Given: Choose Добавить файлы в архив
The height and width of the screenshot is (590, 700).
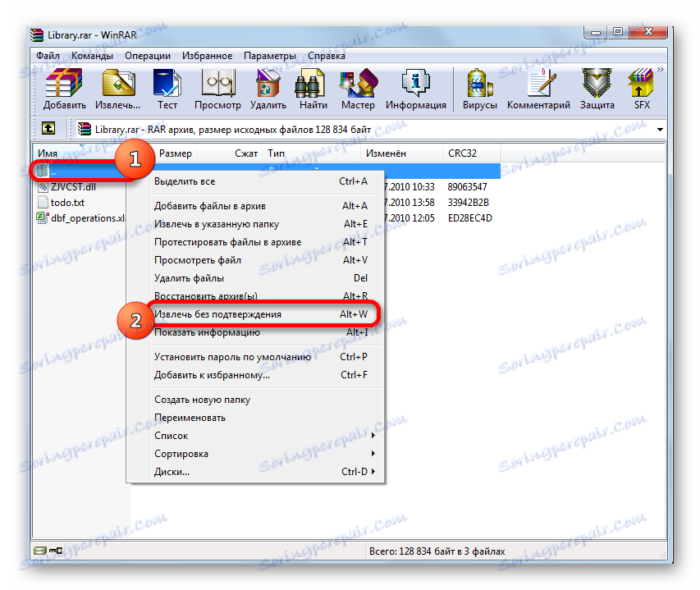Looking at the screenshot, I should pos(267,206).
